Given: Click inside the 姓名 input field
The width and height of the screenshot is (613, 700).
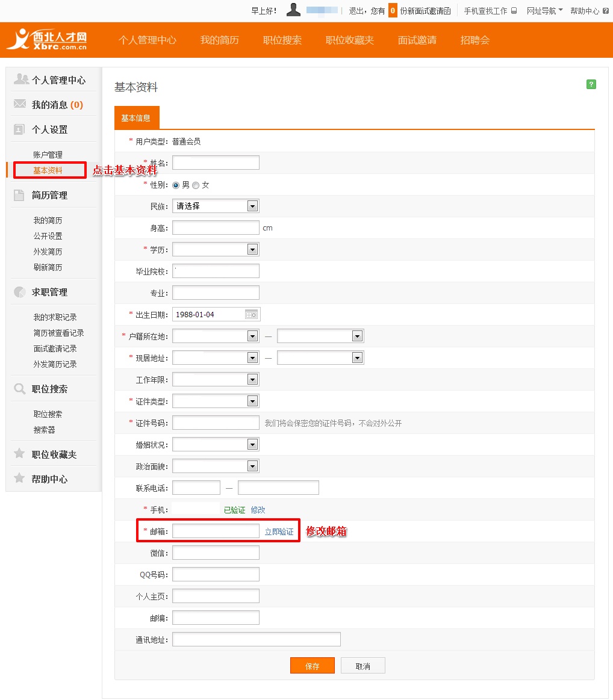Looking at the screenshot, I should pos(215,162).
